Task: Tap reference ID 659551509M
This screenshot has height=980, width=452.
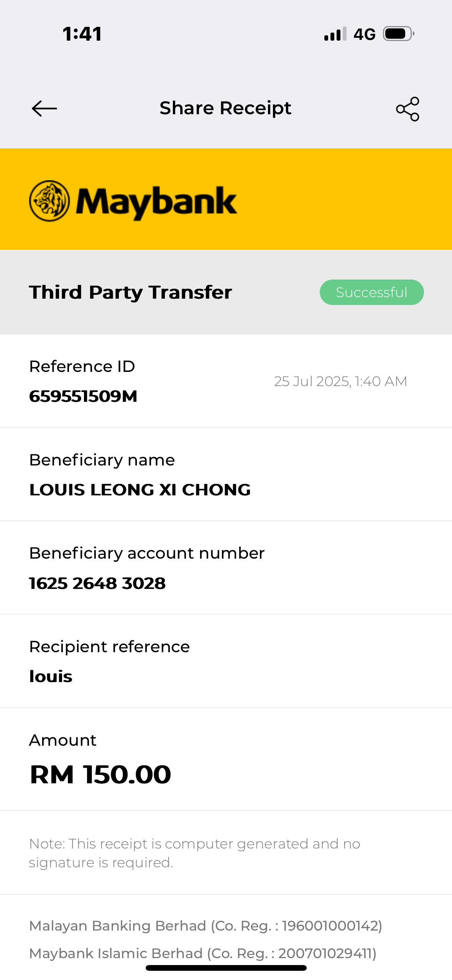Action: click(x=83, y=396)
